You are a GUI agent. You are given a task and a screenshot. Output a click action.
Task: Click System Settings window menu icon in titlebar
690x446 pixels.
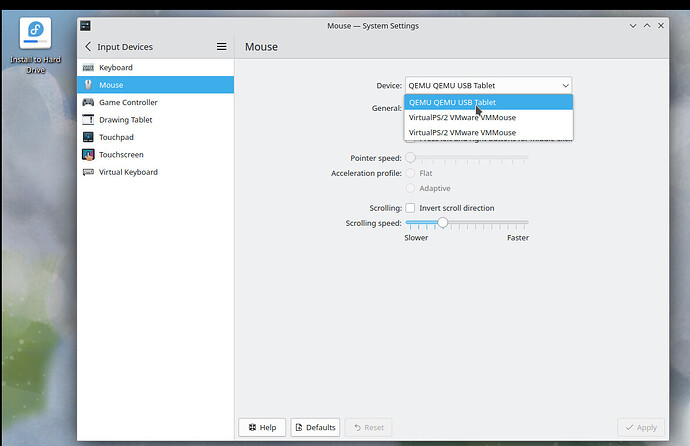click(x=85, y=26)
